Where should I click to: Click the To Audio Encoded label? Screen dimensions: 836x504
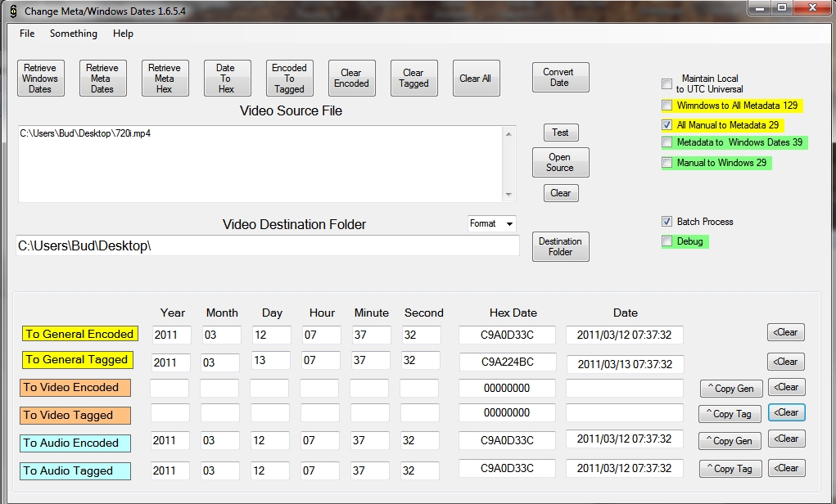coord(75,443)
